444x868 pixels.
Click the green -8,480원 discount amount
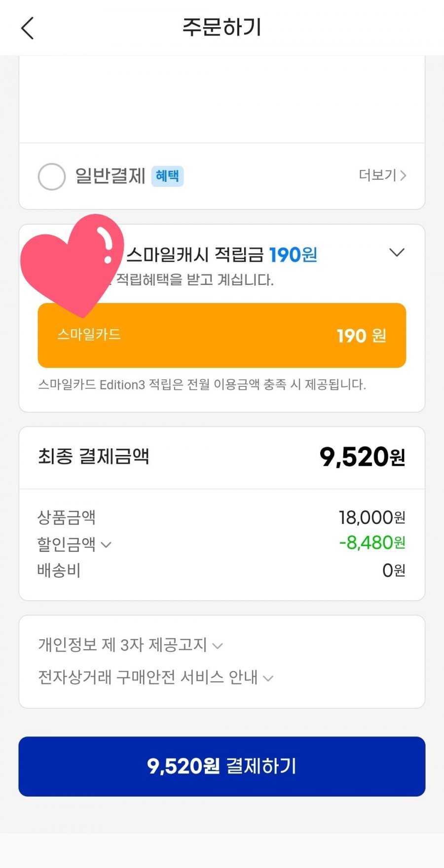pyautogui.click(x=372, y=543)
